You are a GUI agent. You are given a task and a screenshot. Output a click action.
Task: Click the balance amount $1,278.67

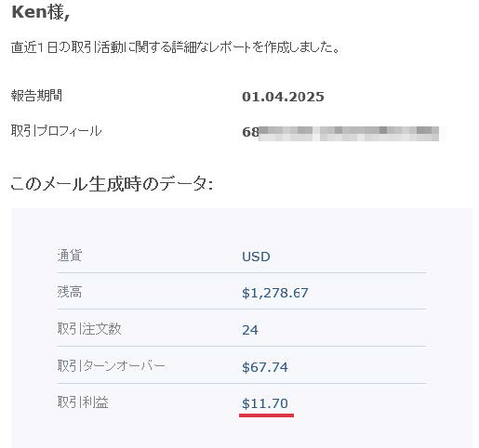(x=275, y=293)
